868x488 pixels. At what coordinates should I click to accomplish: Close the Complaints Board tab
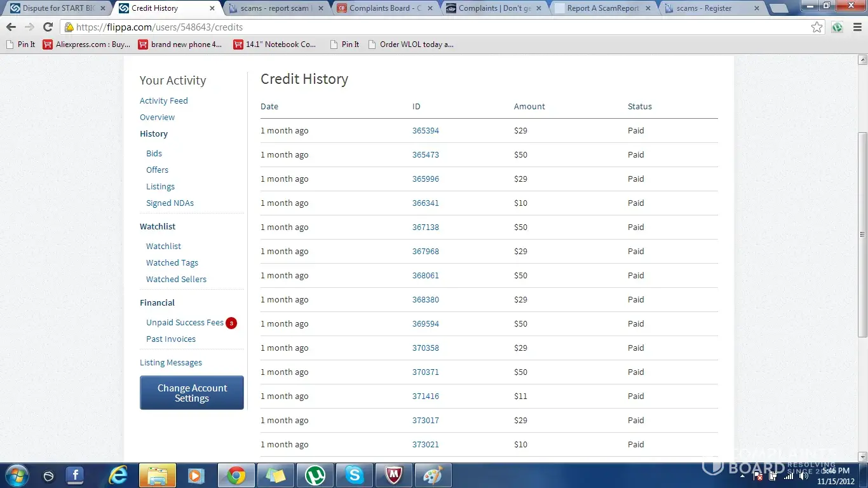pyautogui.click(x=430, y=8)
